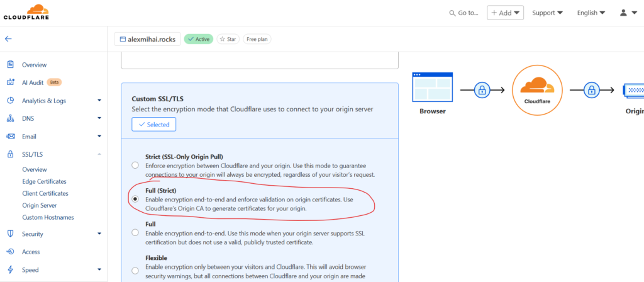Open the Add dropdown
The height and width of the screenshot is (282, 644).
pyautogui.click(x=505, y=13)
